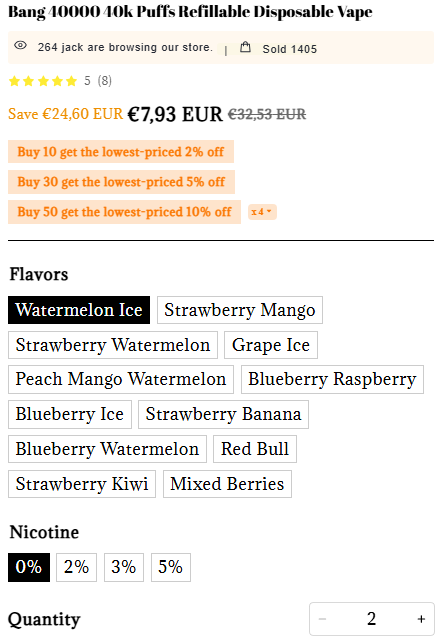
Task: Choose the Blueberry Raspberry flavor
Action: click(332, 380)
